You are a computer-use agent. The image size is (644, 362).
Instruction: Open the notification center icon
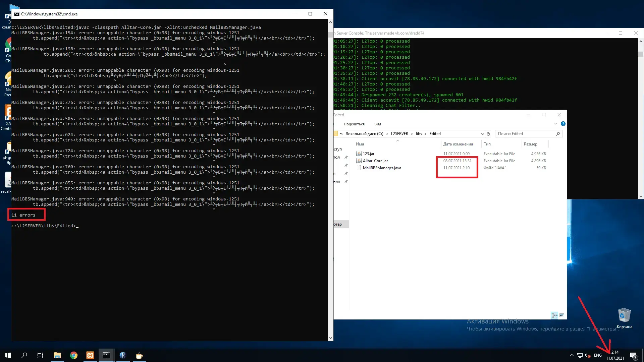[x=633, y=355]
